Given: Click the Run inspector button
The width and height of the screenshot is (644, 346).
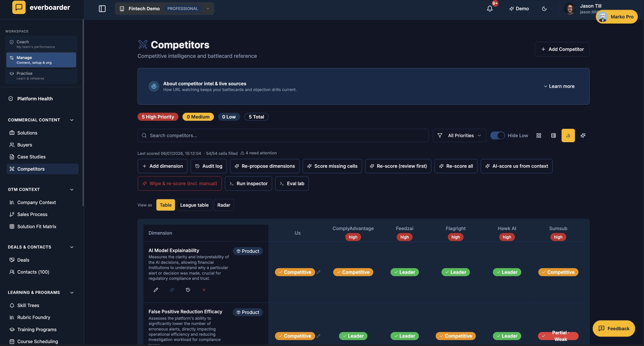Looking at the screenshot, I should [248, 184].
